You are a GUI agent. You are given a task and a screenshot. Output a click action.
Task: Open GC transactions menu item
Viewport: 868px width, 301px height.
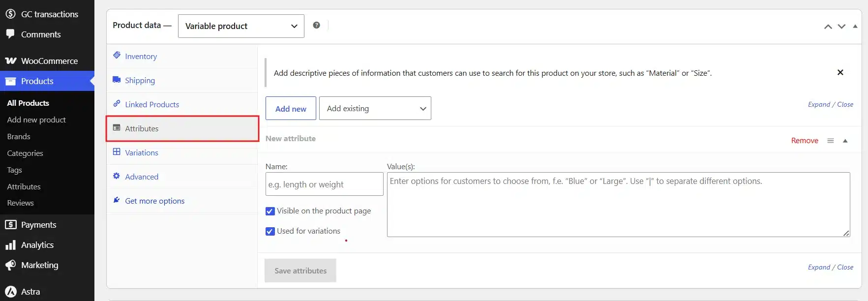click(47, 14)
